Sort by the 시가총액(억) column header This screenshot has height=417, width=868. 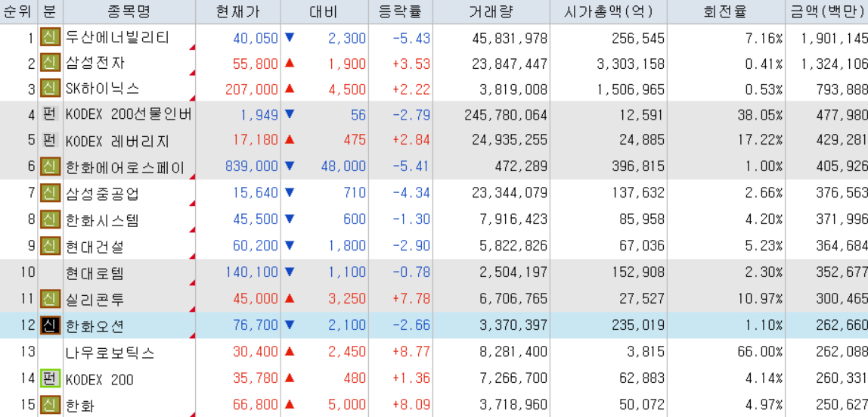click(x=609, y=11)
